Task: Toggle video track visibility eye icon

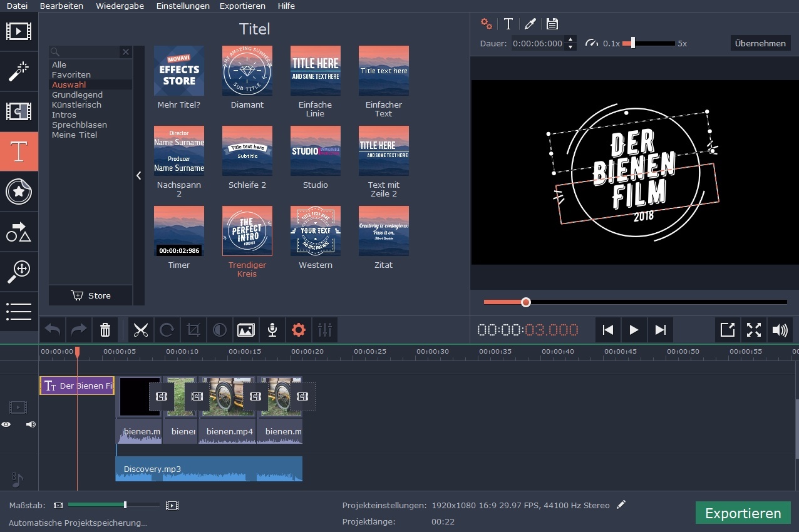Action: [x=6, y=424]
